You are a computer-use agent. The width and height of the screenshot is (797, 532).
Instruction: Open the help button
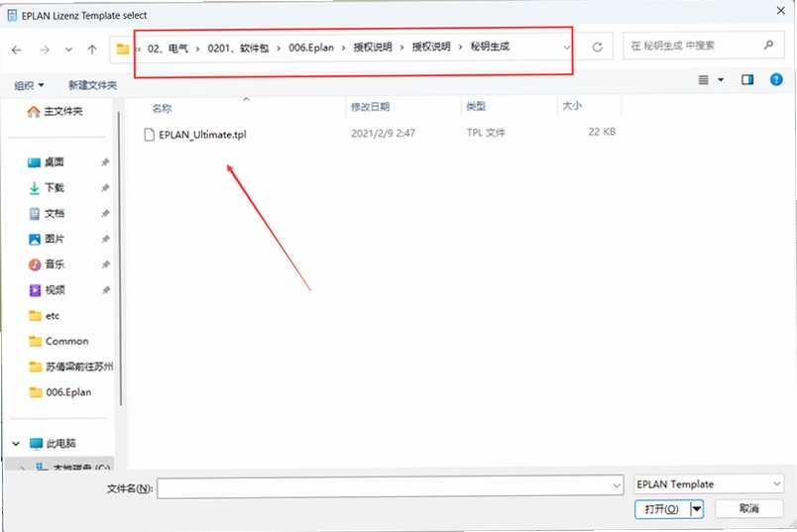776,79
